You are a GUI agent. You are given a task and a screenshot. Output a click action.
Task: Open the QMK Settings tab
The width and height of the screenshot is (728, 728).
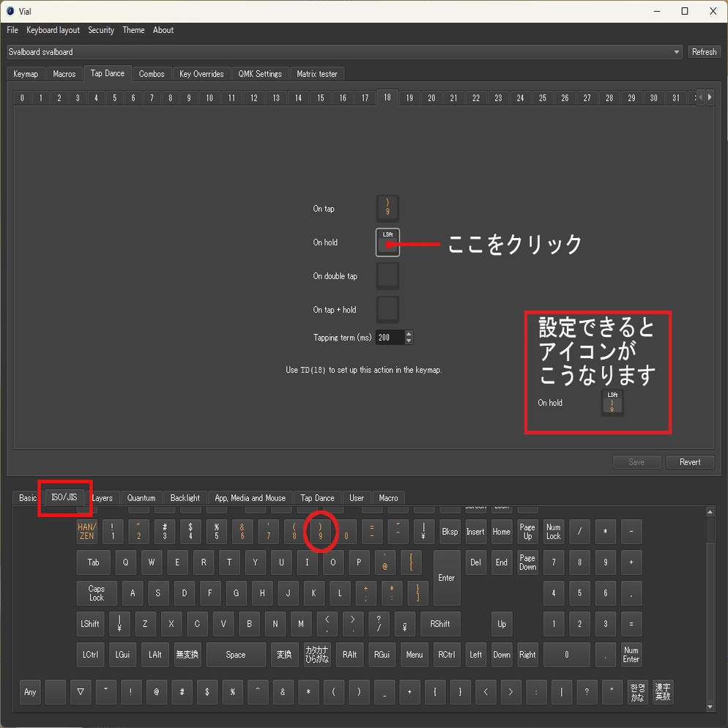pos(260,74)
